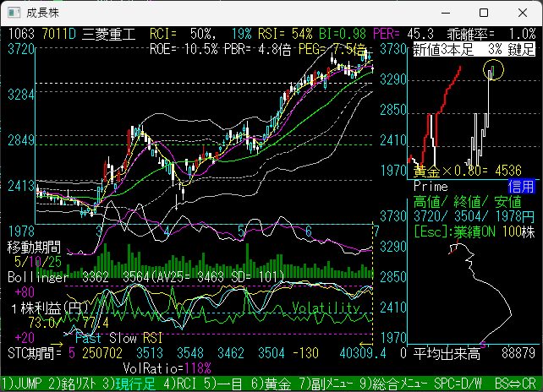Click the Fast Slow RSI legend

click(x=119, y=339)
